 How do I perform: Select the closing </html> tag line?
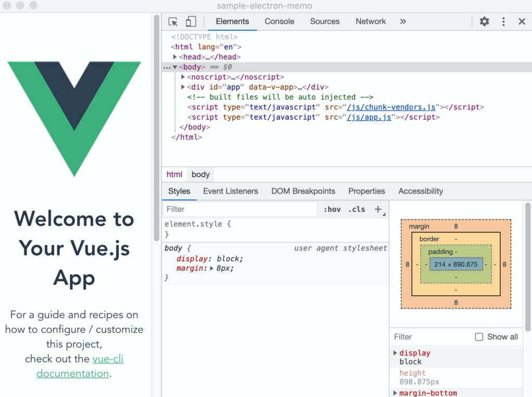pos(187,137)
